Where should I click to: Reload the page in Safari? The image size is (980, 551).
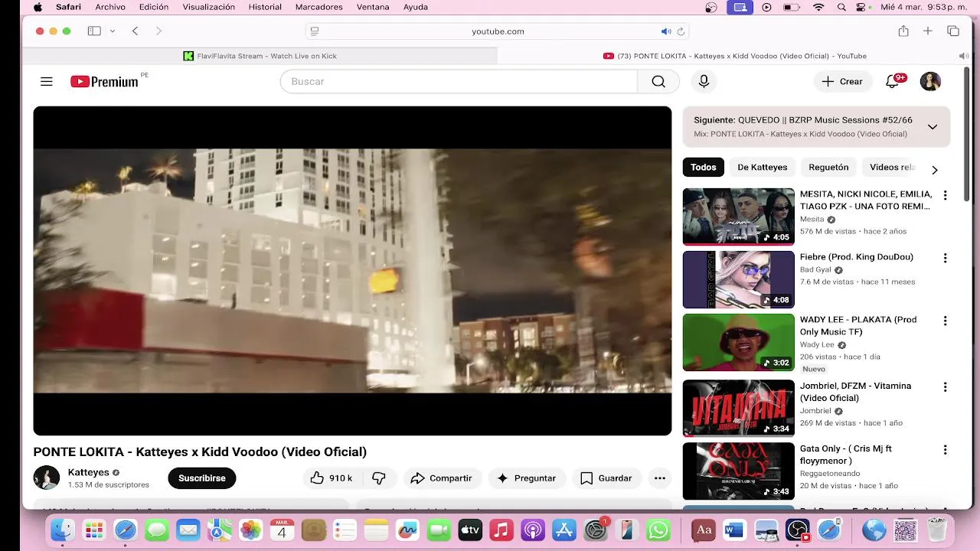click(681, 31)
